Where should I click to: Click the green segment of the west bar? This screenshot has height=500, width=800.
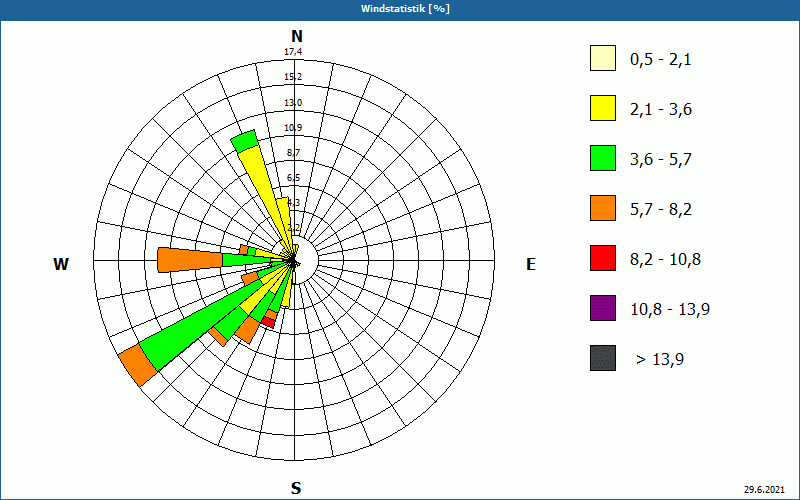pos(245,261)
